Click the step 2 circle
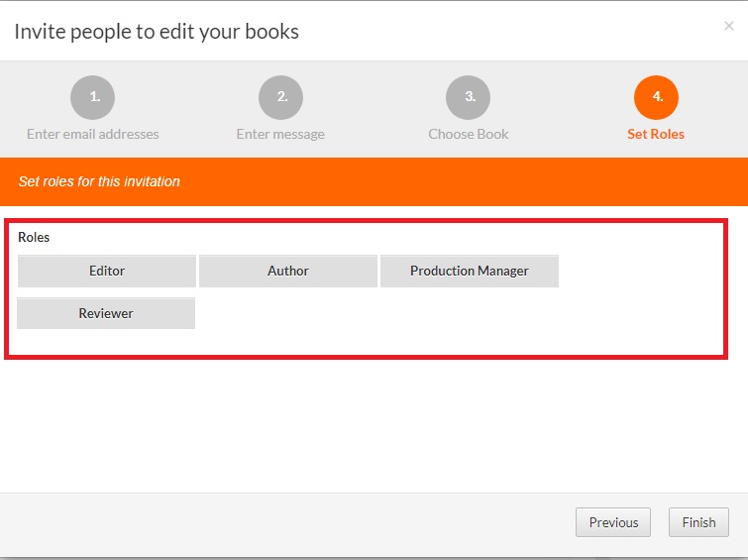This screenshot has width=748, height=560. 280,97
